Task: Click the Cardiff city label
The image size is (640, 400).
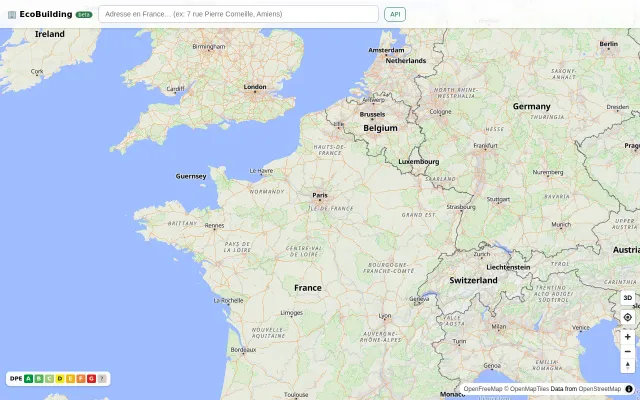Action: click(x=176, y=89)
